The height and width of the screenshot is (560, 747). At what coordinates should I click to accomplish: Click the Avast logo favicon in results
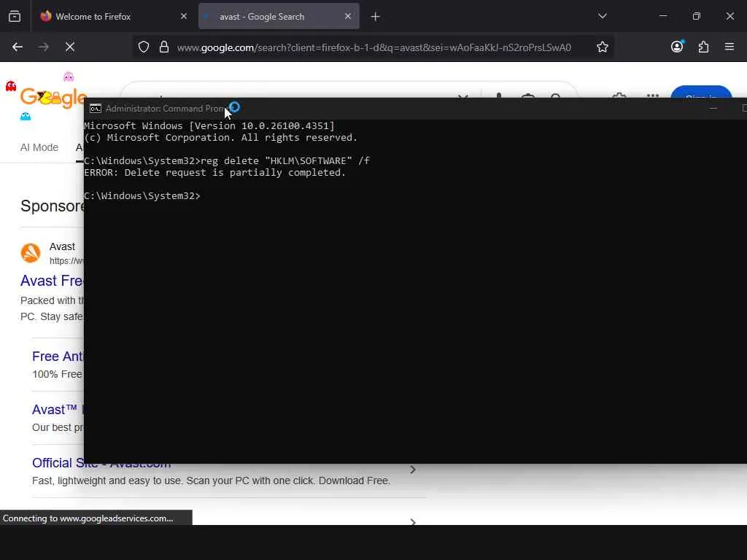[31, 253]
